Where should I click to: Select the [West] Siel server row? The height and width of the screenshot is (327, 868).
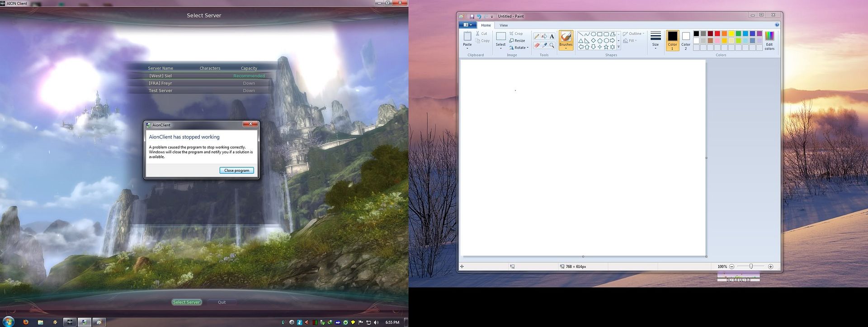coord(201,76)
